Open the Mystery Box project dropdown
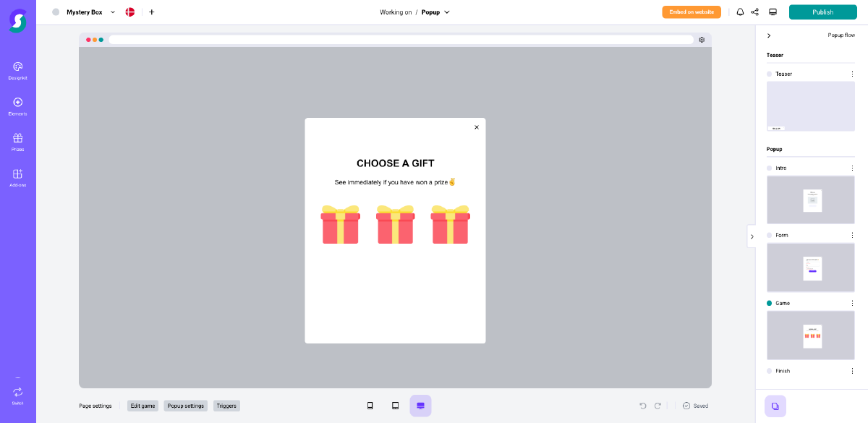The height and width of the screenshot is (423, 868). click(x=112, y=12)
